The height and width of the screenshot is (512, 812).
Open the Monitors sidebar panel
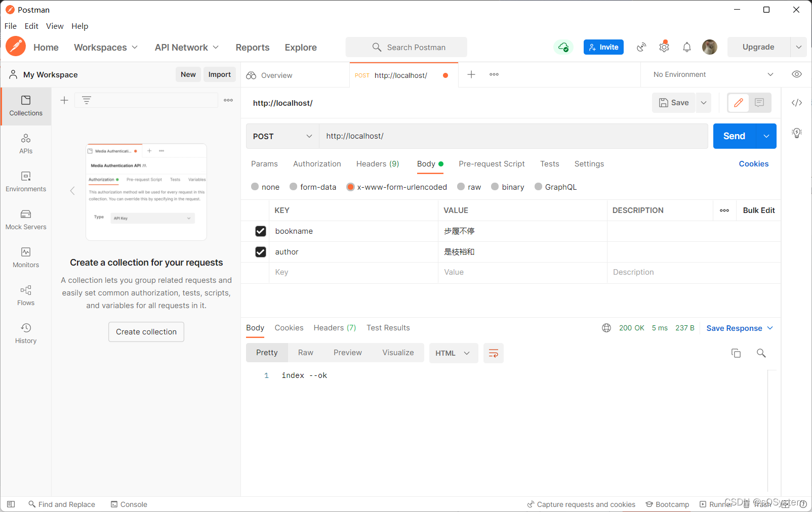pos(26,258)
